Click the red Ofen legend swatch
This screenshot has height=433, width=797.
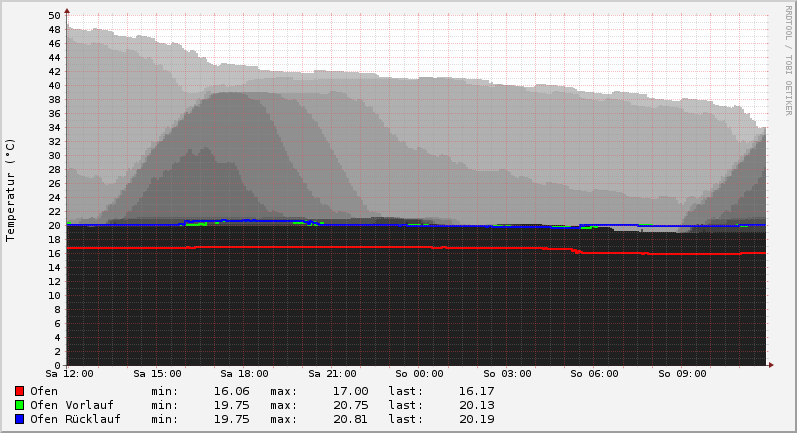(x=19, y=391)
